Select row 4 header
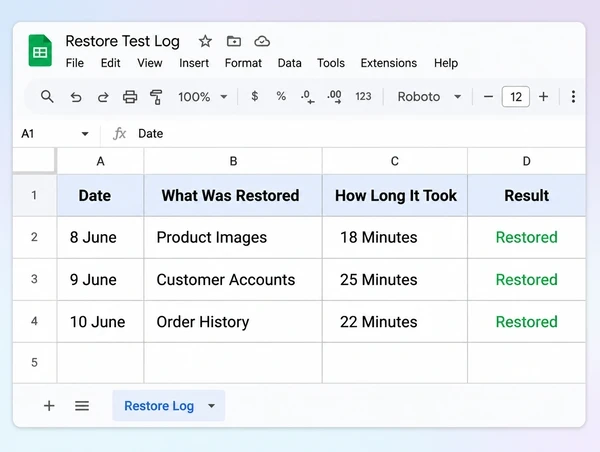Screen dimensions: 600x452 [34, 321]
